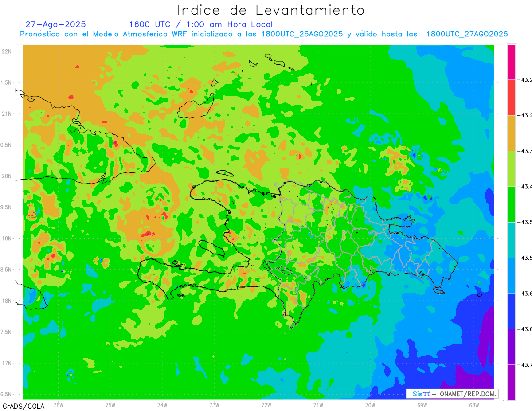Click the "72W" longitude label
The width and height of the screenshot is (532, 411).
[x=266, y=405]
